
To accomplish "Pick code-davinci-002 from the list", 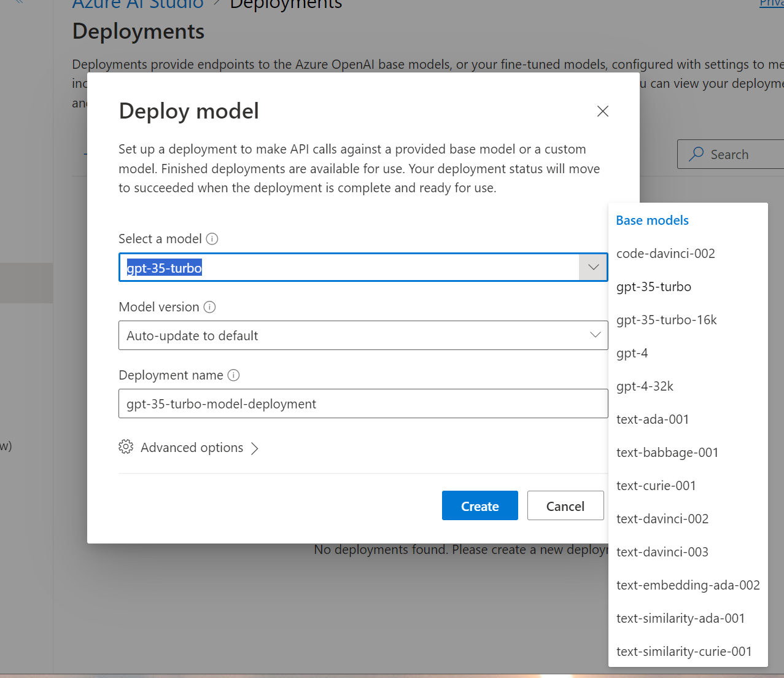I will [666, 254].
